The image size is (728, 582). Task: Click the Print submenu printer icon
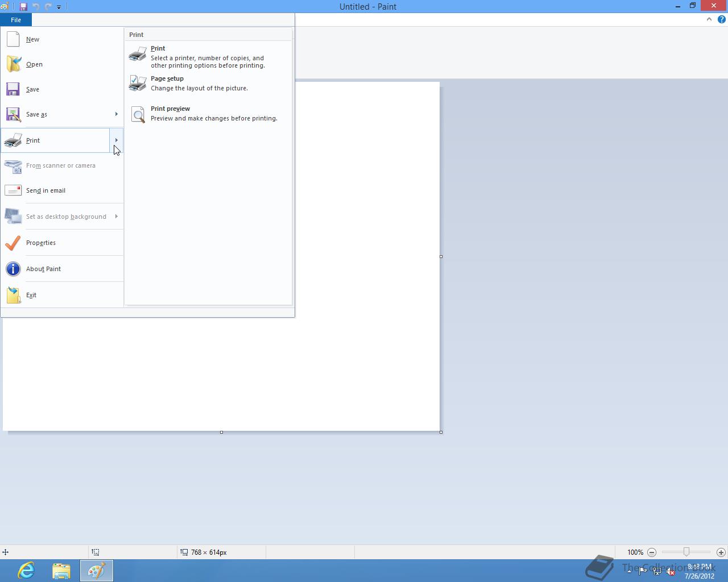pyautogui.click(x=138, y=54)
